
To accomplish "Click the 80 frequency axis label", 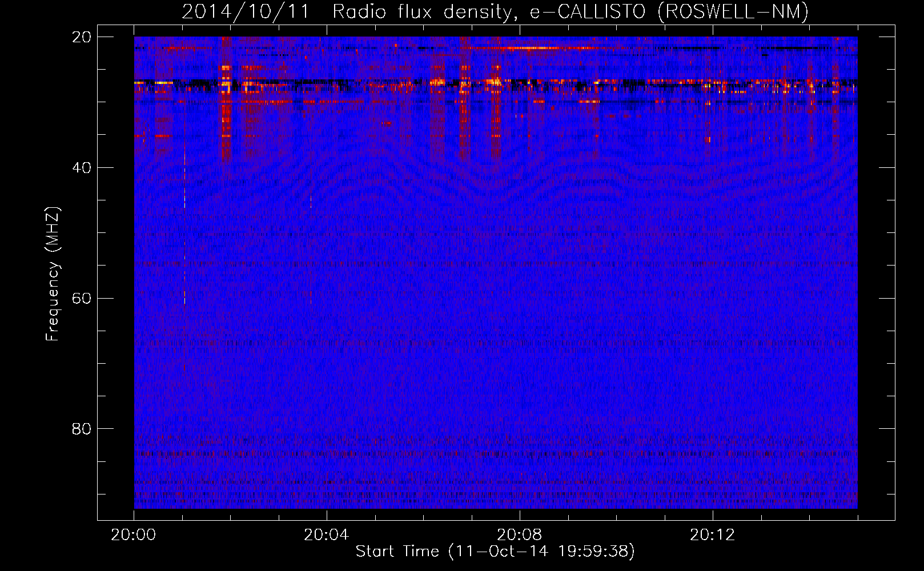I will [82, 429].
